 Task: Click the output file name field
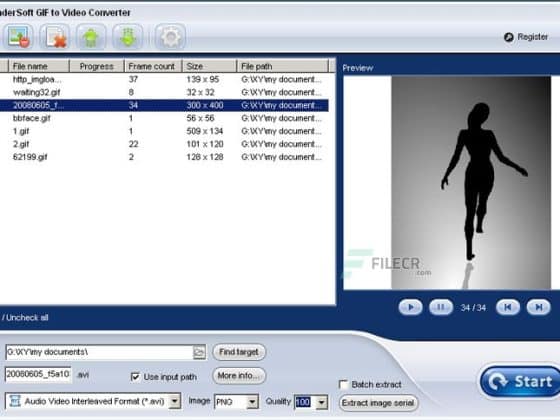(x=38, y=374)
